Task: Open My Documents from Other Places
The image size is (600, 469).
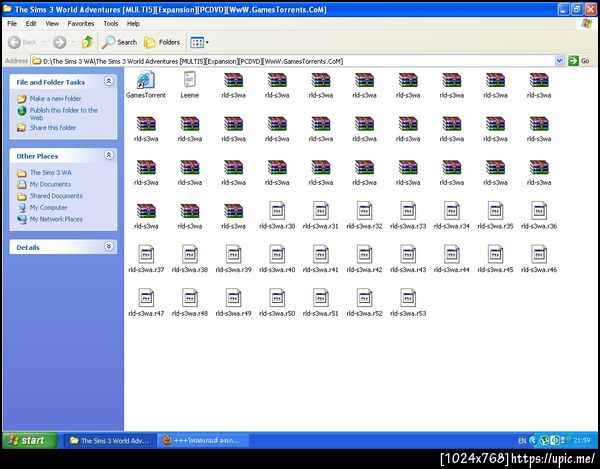Action: click(44, 184)
